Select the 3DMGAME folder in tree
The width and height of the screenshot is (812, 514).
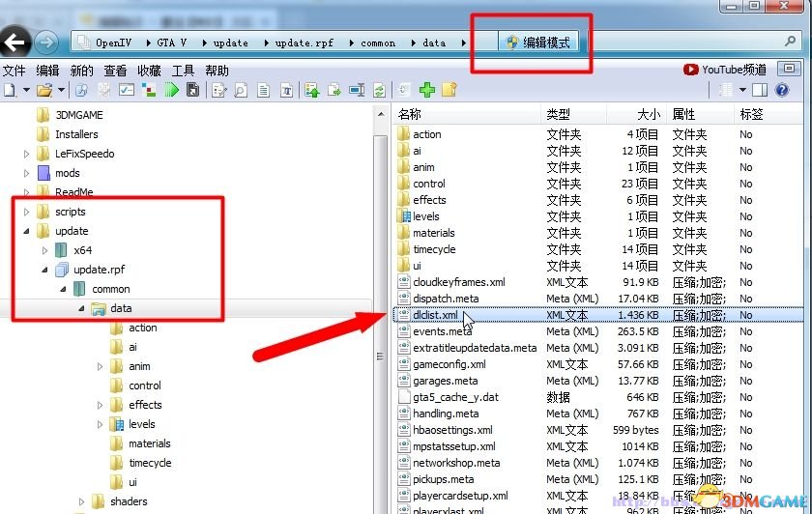pyautogui.click(x=79, y=115)
